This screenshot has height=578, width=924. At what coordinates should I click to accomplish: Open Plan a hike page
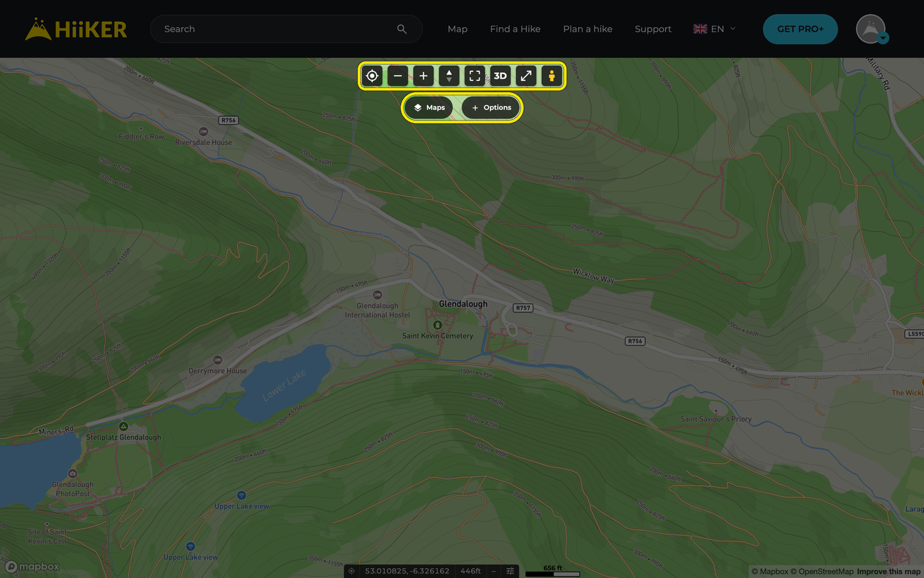pos(587,29)
